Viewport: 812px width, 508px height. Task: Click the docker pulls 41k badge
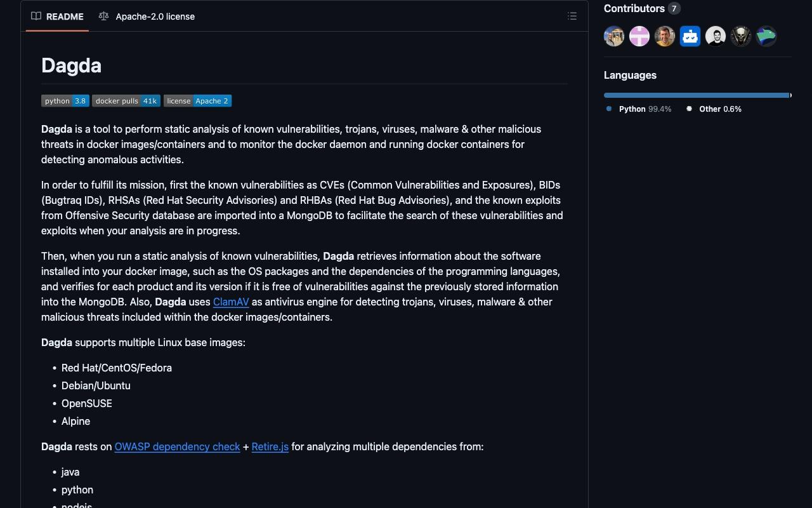click(x=126, y=101)
